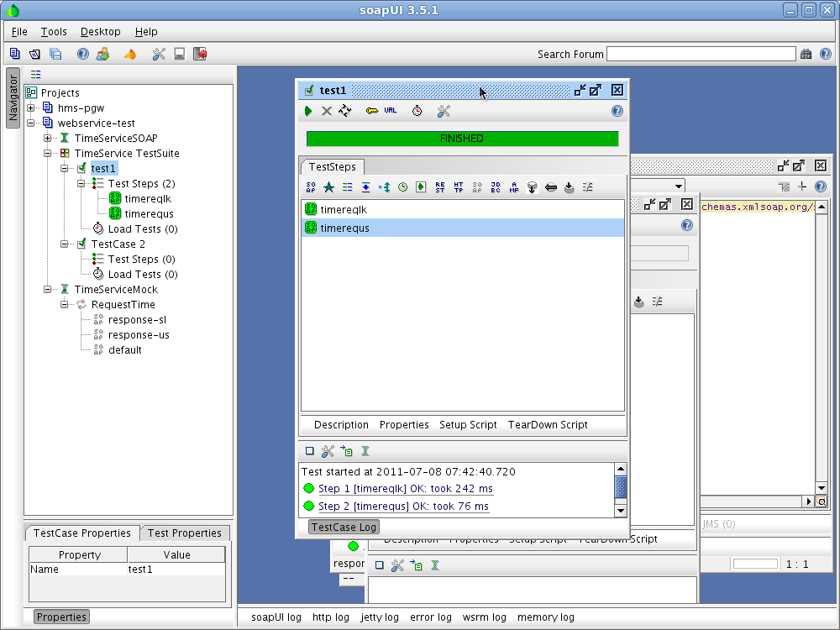This screenshot has height=630, width=840.
Task: Add an AMF request step icon
Action: [x=514, y=187]
